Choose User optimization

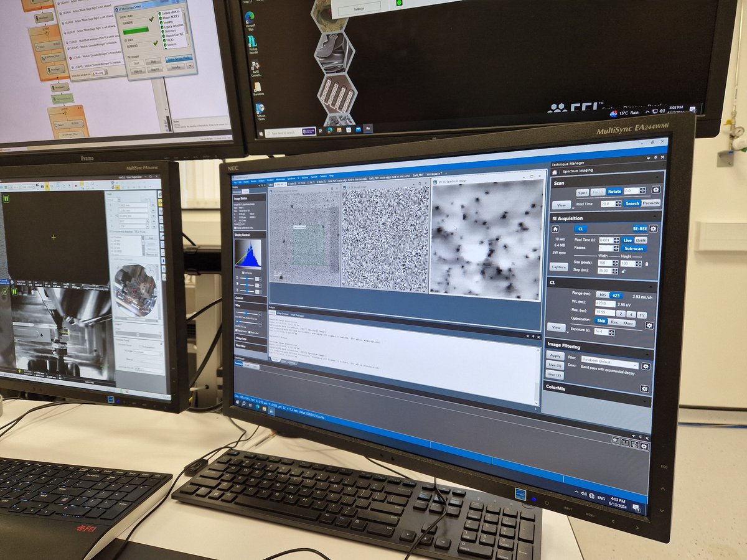coord(628,324)
